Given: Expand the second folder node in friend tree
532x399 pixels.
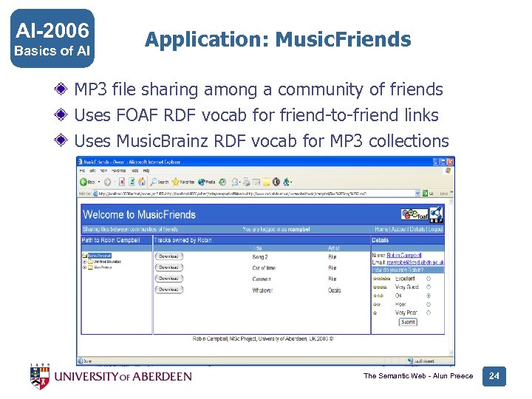Looking at the screenshot, I should (85, 262).
